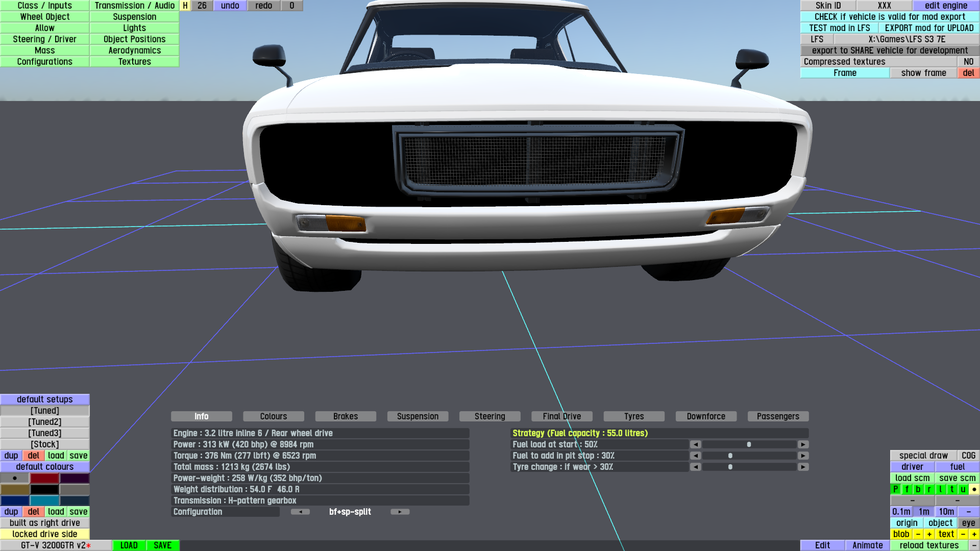Increase Fuel load at start arrow
The image size is (980, 551).
click(x=803, y=444)
